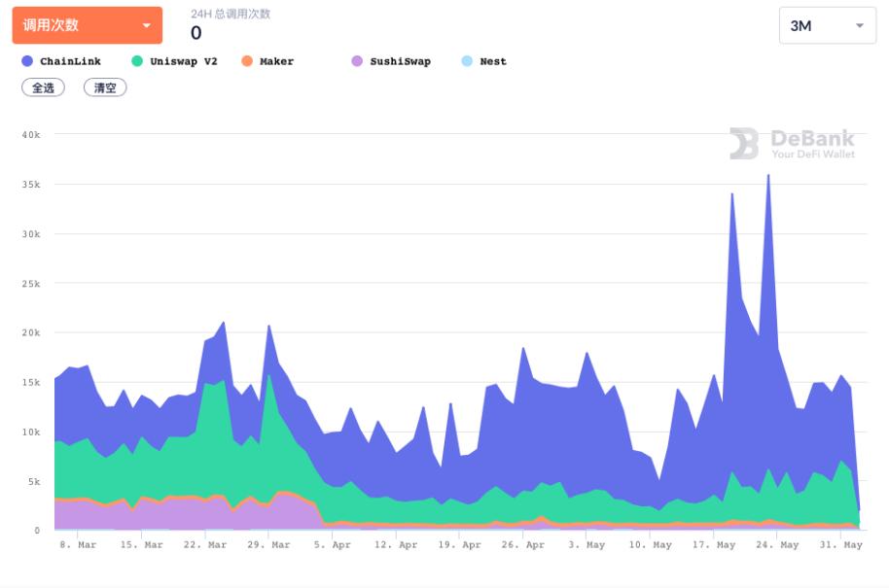The height and width of the screenshot is (588, 889).
Task: Toggle Nest series label
Action: coord(493,61)
